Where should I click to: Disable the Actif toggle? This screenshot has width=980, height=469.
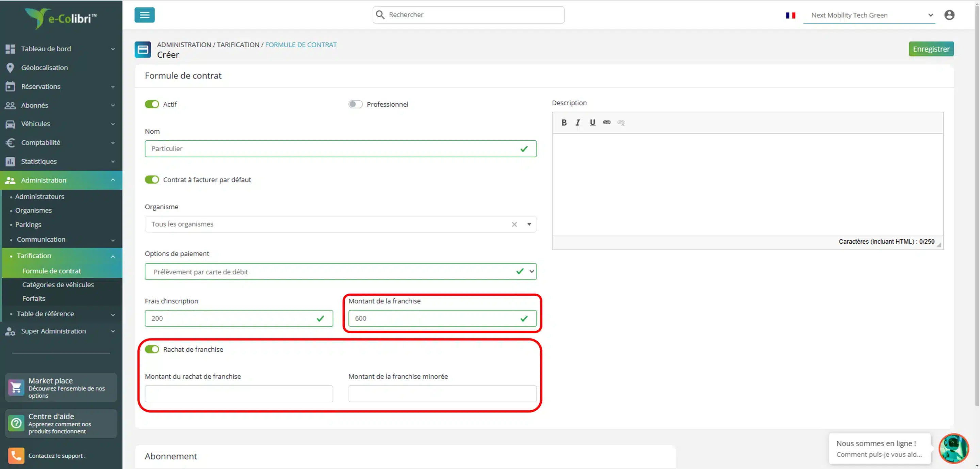click(x=152, y=104)
